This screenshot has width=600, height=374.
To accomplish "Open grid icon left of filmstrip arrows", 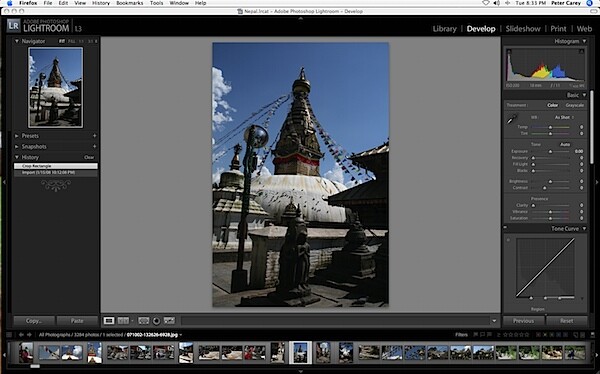I will (x=10, y=335).
